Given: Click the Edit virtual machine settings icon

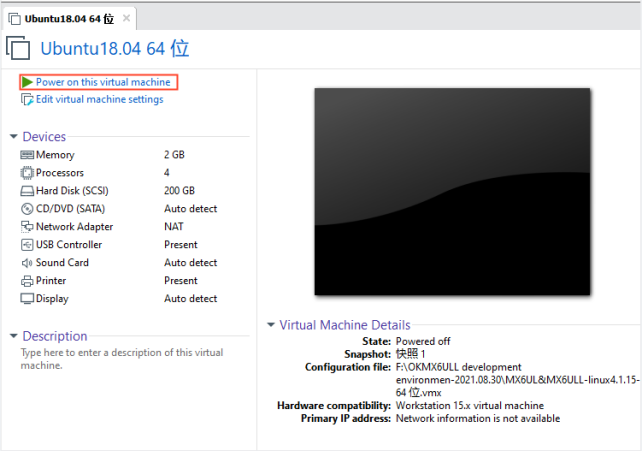Looking at the screenshot, I should tap(28, 99).
